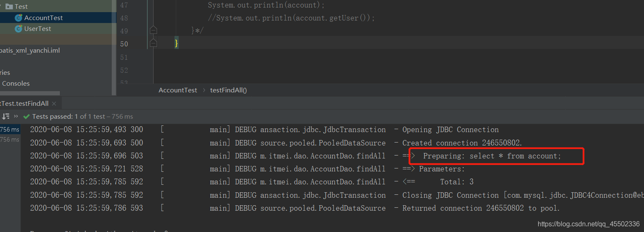644x232 pixels.
Task: Show more Run toolbar actions via double chevron
Action: click(16, 116)
